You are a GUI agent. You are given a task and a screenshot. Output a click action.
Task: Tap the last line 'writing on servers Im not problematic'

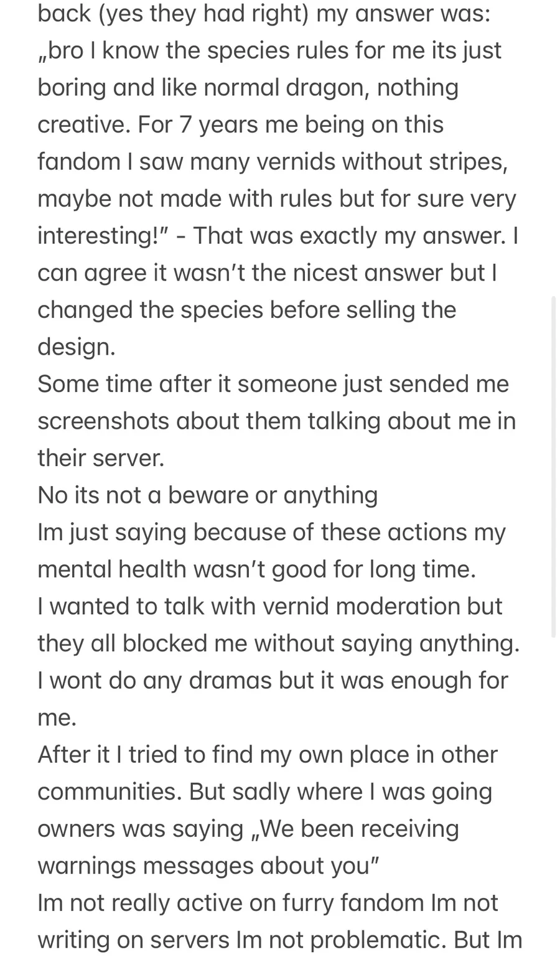coord(280,940)
